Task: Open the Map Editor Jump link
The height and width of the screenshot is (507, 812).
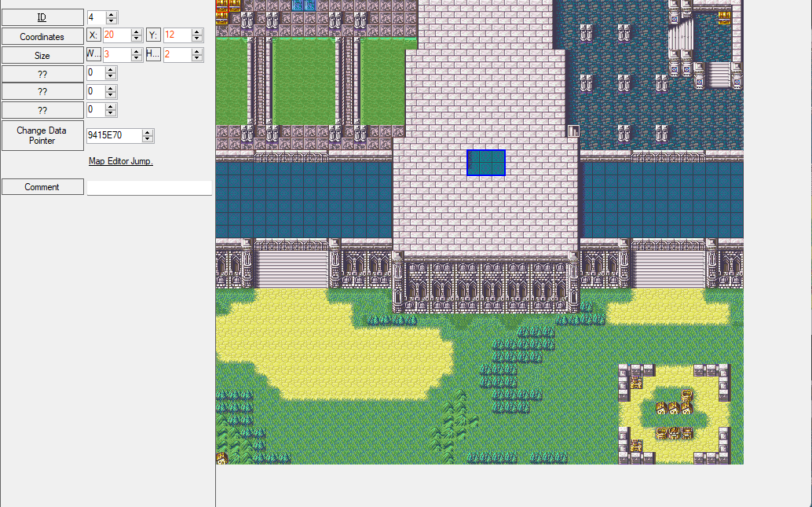Action: pyautogui.click(x=121, y=161)
